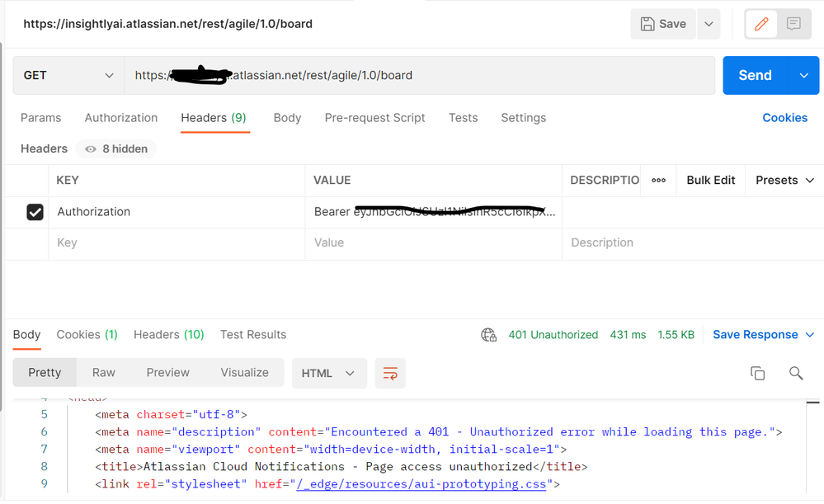Click the Bearer token value cell
The height and width of the screenshot is (504, 824).
434,212
